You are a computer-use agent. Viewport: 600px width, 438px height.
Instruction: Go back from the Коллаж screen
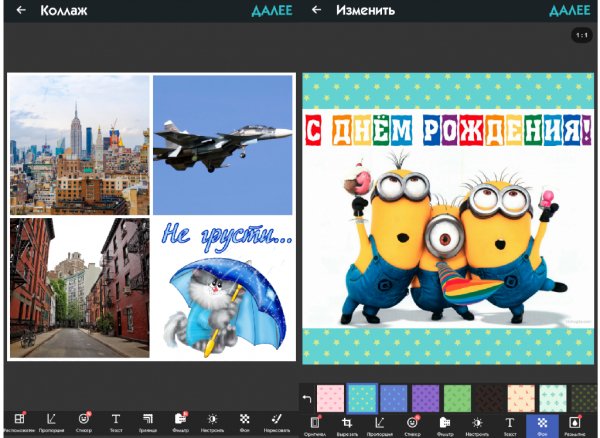[21, 10]
